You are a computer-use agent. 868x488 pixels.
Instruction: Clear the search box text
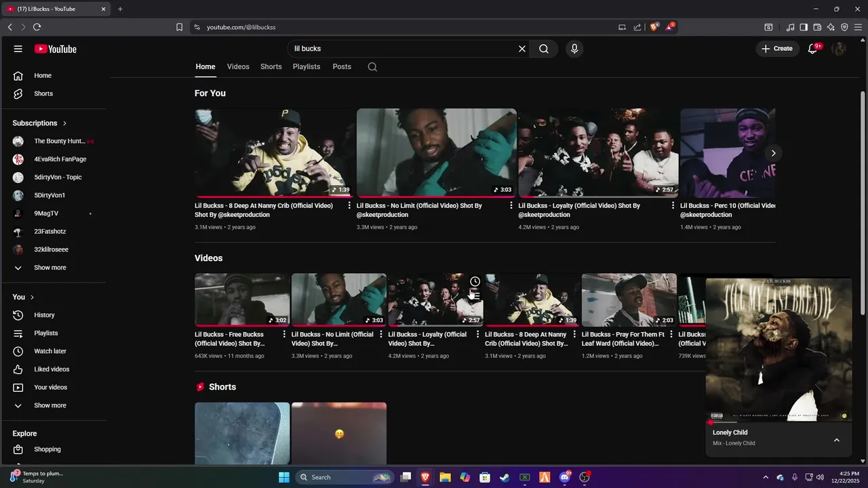click(522, 49)
